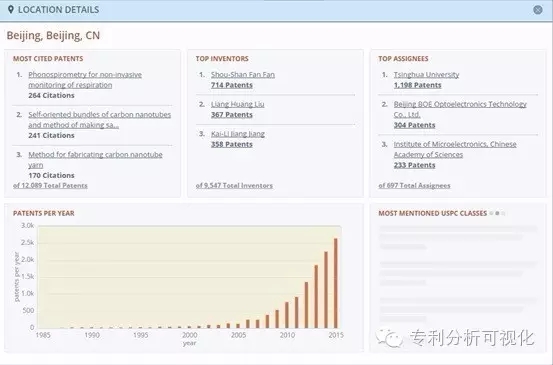Screen dimensions: 553x365
Task: Open the 233 Patents link
Action: [x=414, y=165]
